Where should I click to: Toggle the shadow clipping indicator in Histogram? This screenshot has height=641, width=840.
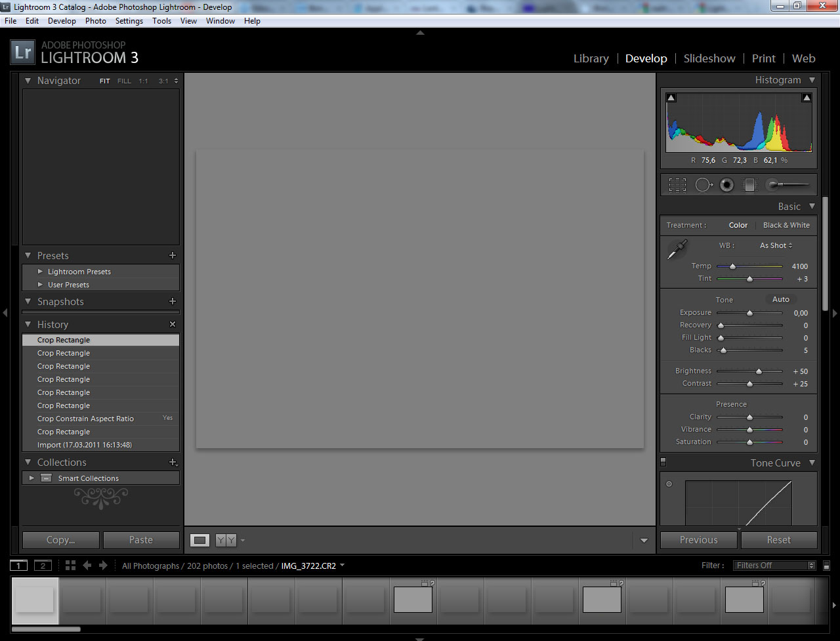coord(671,98)
